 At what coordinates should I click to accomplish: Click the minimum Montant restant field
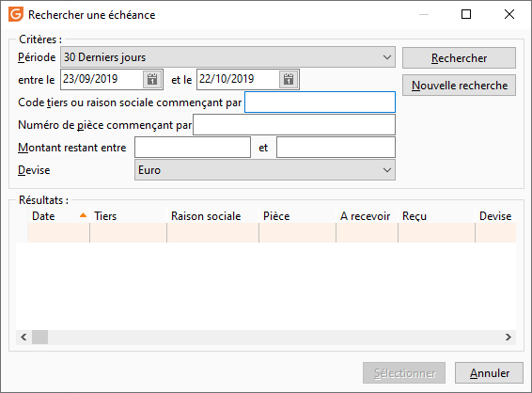point(193,148)
